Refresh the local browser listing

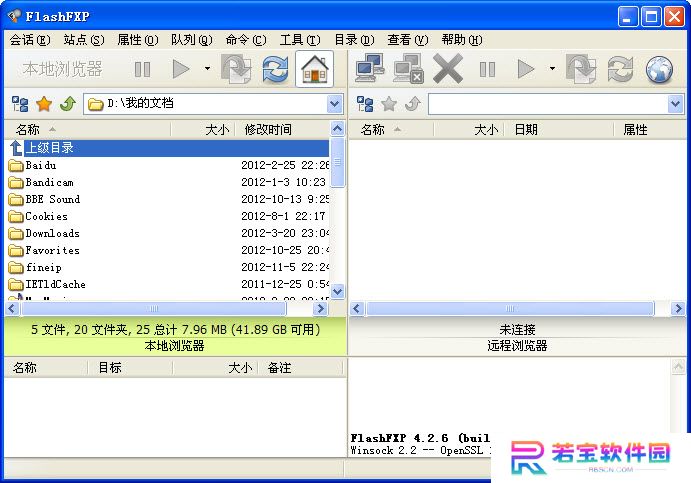(275, 69)
